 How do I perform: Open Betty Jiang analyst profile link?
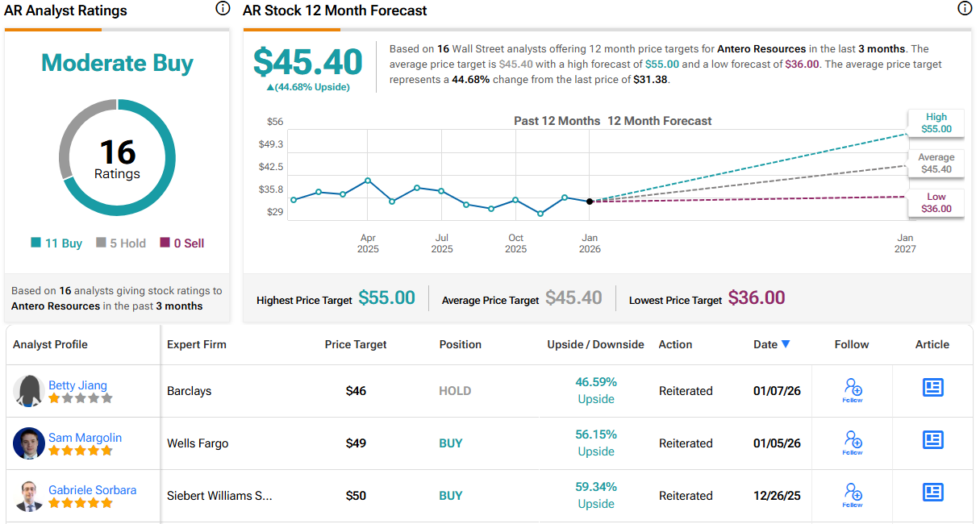click(x=77, y=385)
